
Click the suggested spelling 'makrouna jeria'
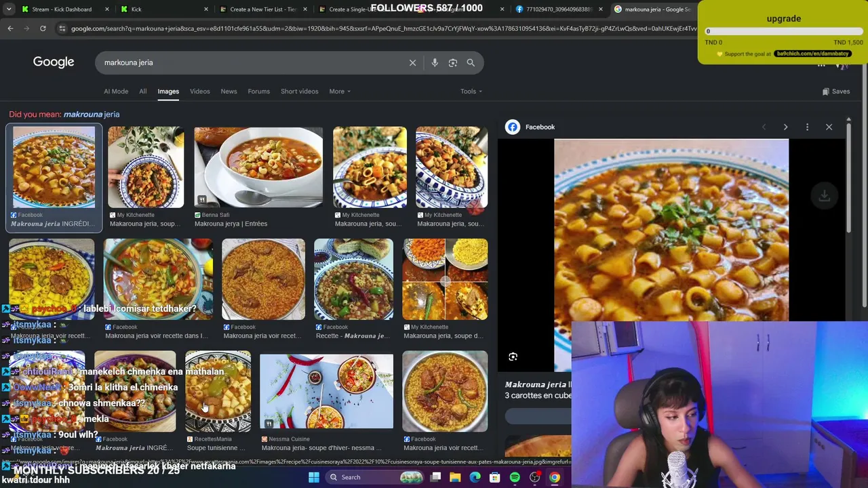click(92, 115)
